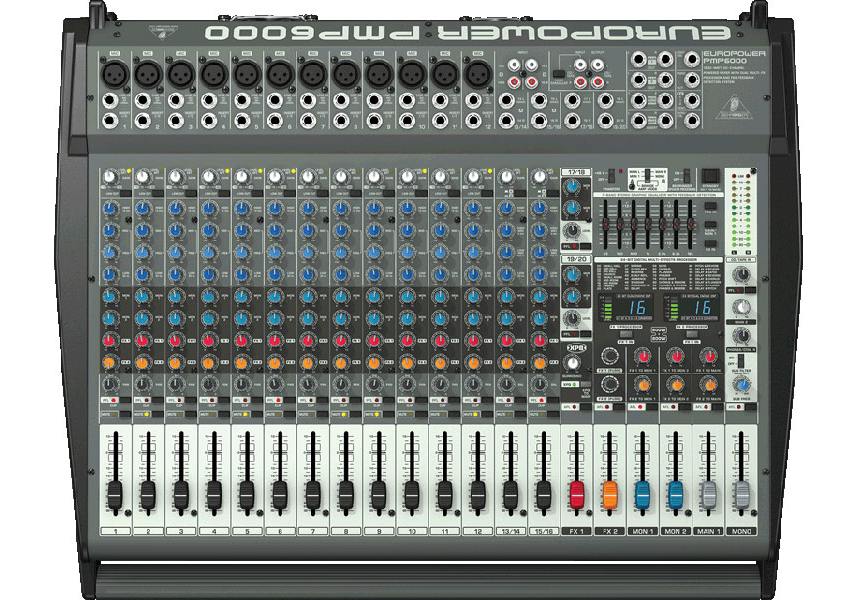Viewport: 858px width, 600px height.
Task: Toggle the sub filter switch
Action: [x=740, y=361]
